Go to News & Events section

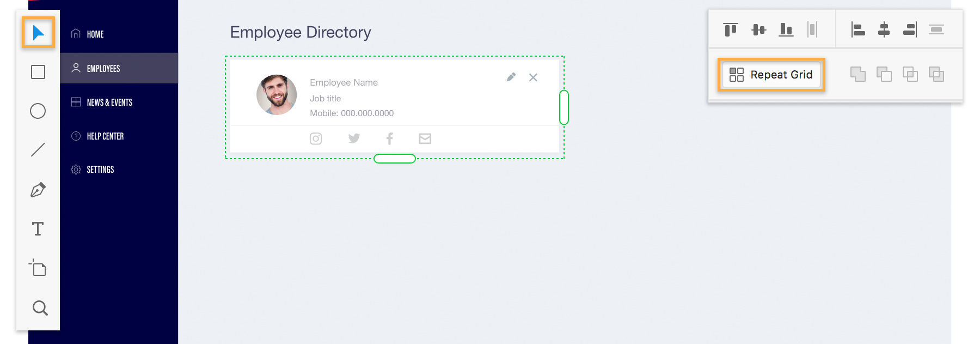click(x=109, y=102)
